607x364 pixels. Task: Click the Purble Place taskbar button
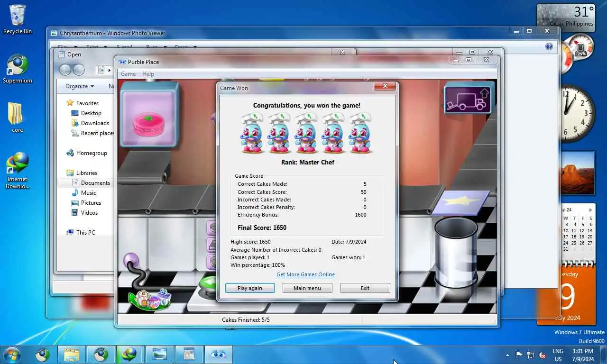click(219, 355)
